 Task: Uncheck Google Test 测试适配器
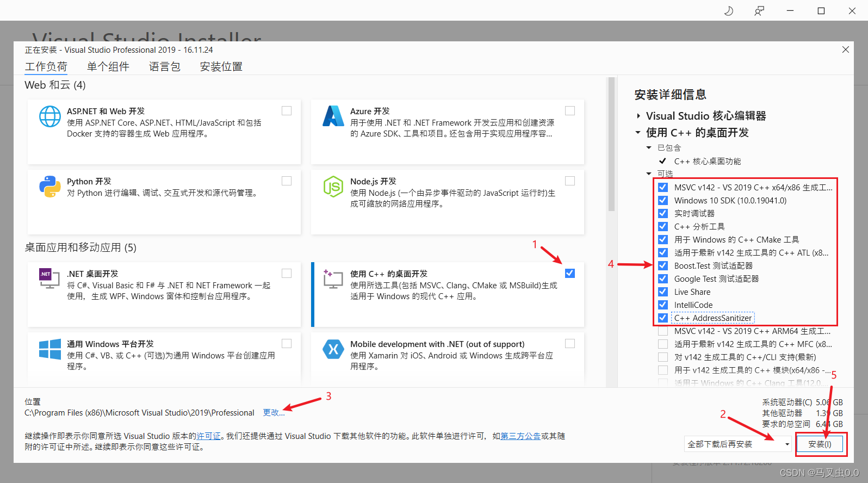click(x=663, y=278)
